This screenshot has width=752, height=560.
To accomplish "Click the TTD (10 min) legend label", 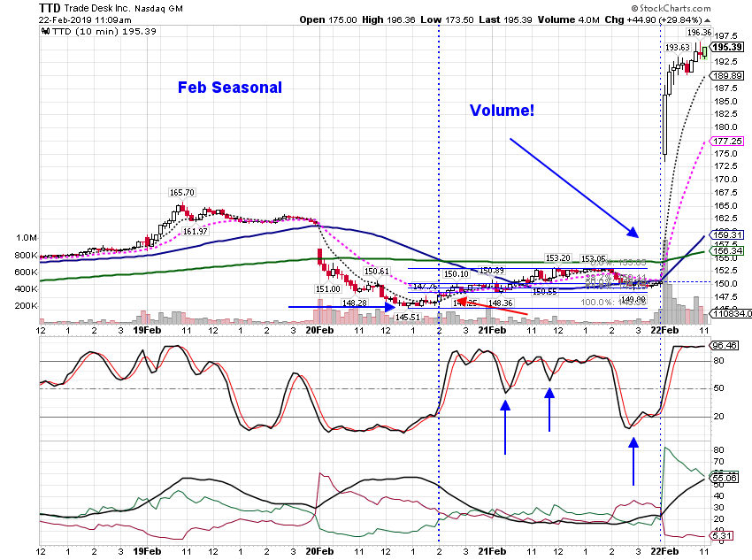I will click(104, 32).
